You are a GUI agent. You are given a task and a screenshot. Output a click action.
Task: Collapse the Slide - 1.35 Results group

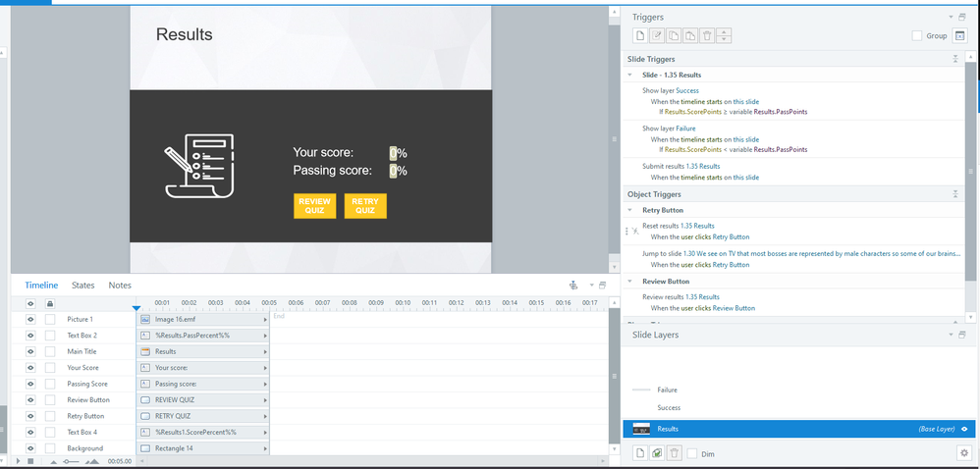pos(630,75)
